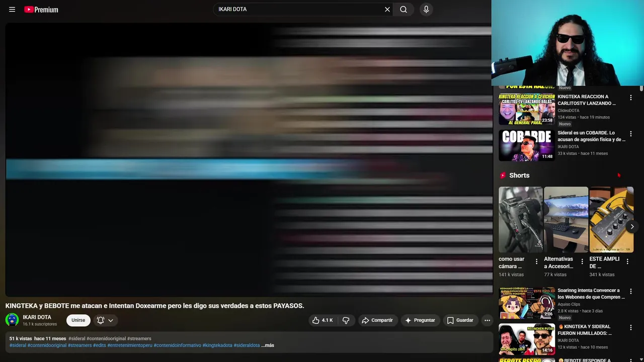Click video title KINGTEKA y BEBOTE me atacan
Viewport: 644px width, 362px height.
[x=154, y=306]
